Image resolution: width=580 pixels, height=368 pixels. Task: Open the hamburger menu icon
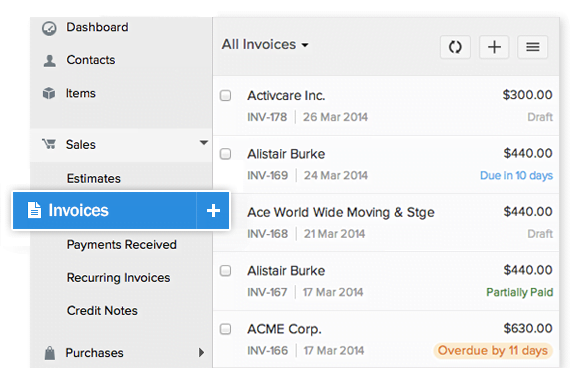533,47
